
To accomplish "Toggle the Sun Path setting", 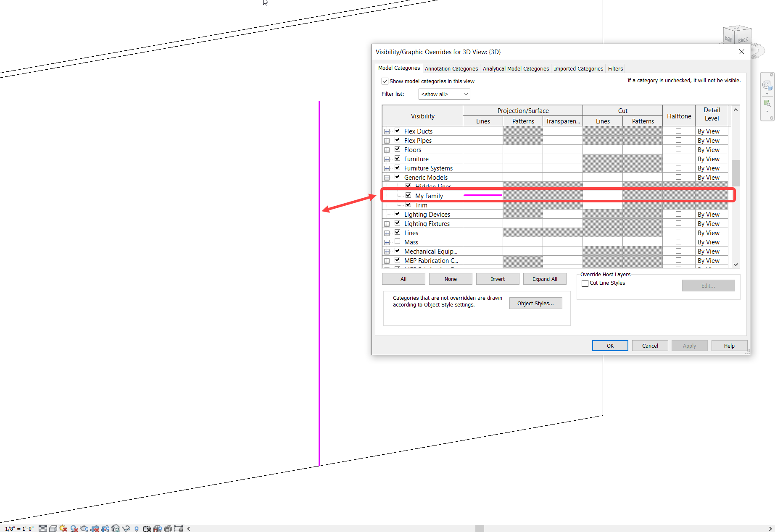I will [x=63, y=528].
